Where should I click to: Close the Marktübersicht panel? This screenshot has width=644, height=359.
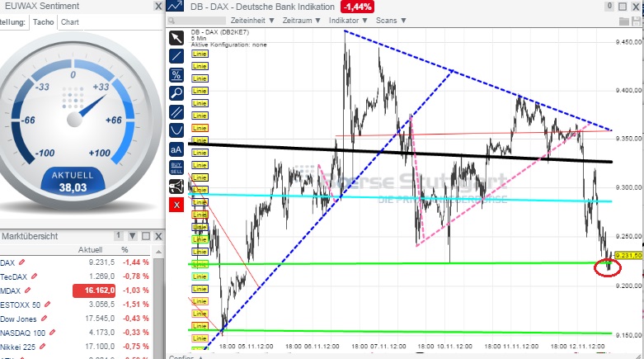[158, 237]
